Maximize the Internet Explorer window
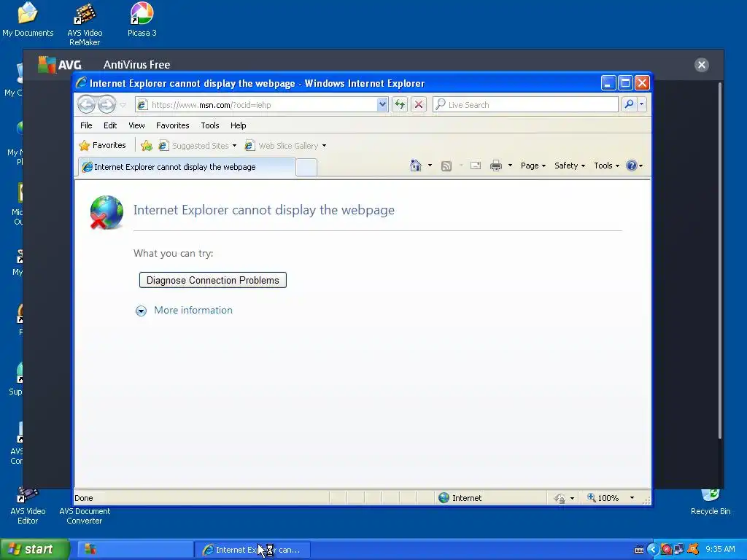 pos(625,83)
